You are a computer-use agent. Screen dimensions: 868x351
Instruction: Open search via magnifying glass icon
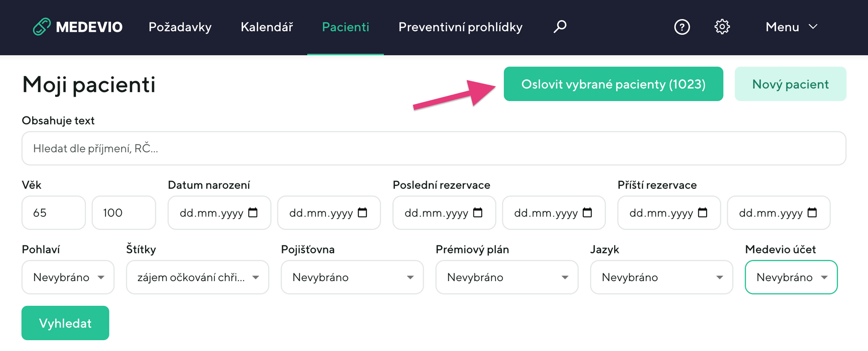[x=560, y=26]
